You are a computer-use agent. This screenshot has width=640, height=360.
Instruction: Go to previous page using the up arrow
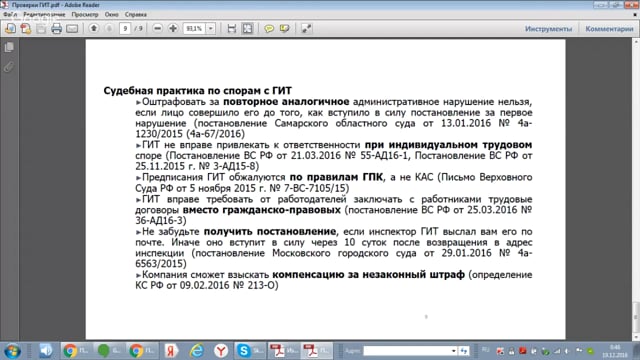94,28
